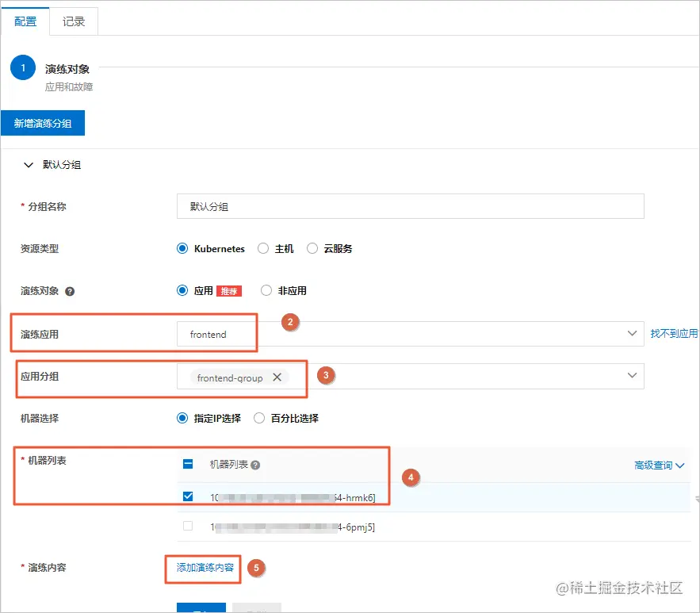
Task: Click the step 1 演练对象 circle
Action: tap(23, 68)
